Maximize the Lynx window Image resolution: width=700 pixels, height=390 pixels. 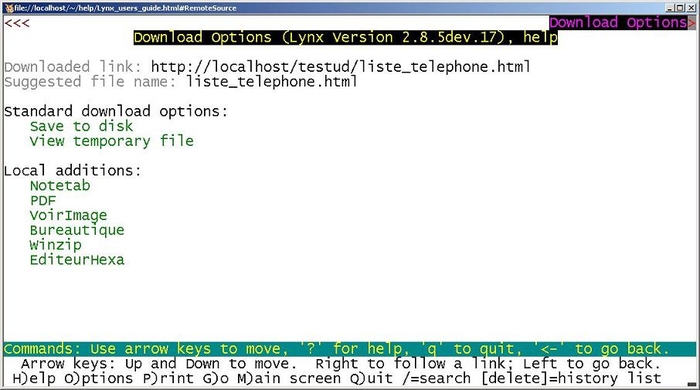(x=679, y=8)
